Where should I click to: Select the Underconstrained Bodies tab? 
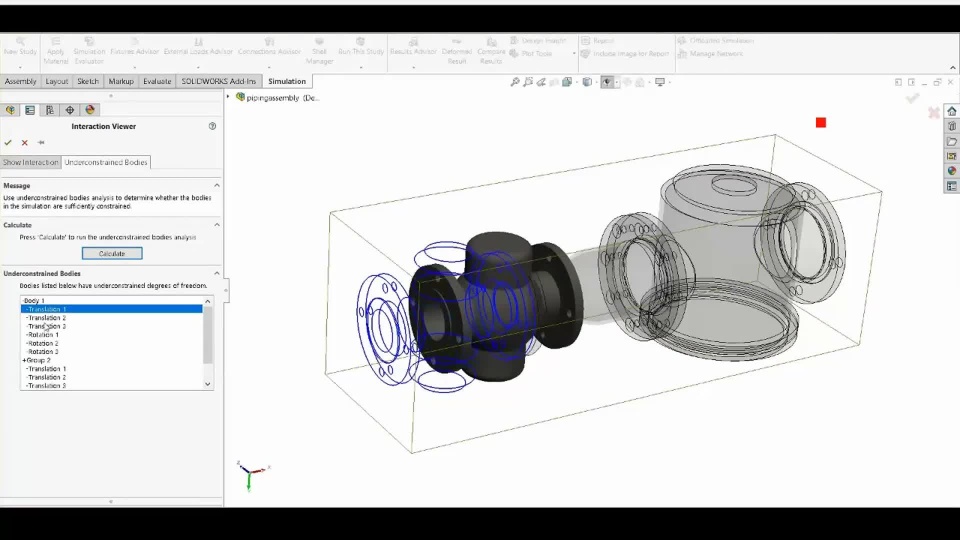pos(106,162)
